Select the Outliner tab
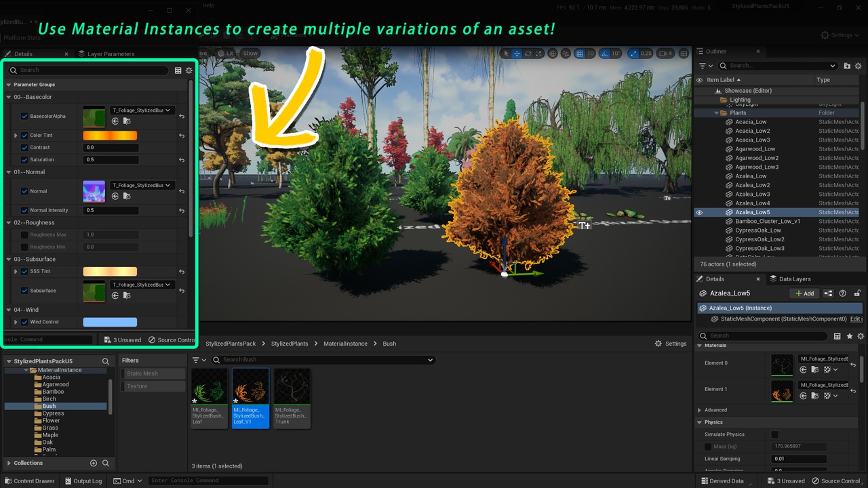Screen dimensions: 868x488 (x=715, y=52)
